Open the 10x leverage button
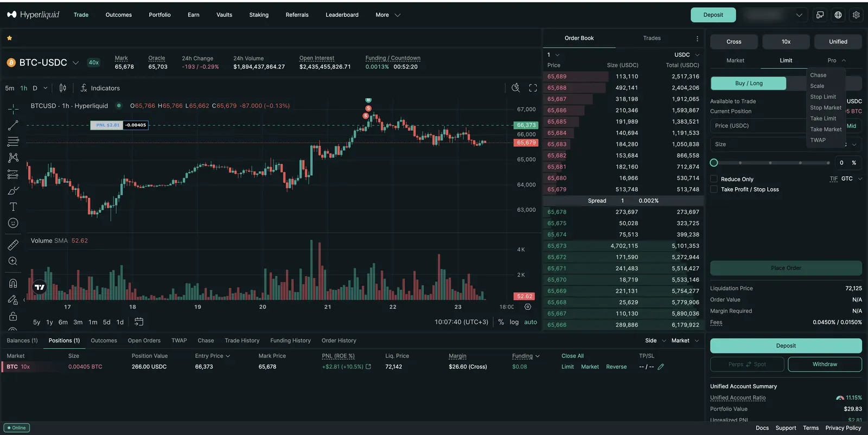The width and height of the screenshot is (868, 435). [786, 42]
